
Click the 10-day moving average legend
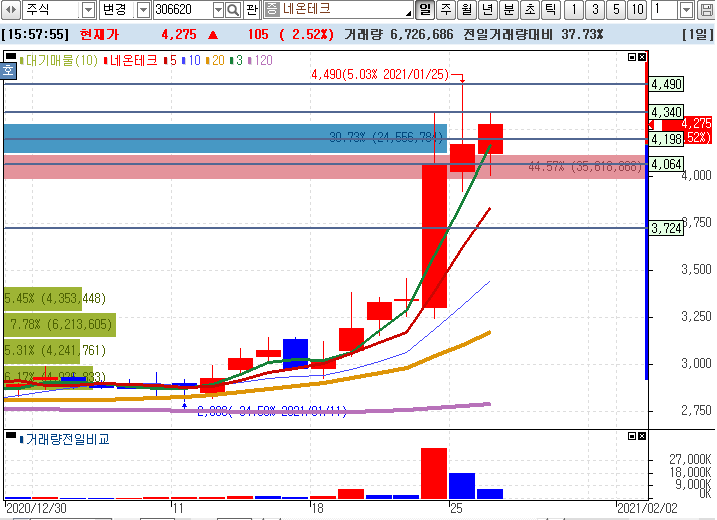pos(193,60)
